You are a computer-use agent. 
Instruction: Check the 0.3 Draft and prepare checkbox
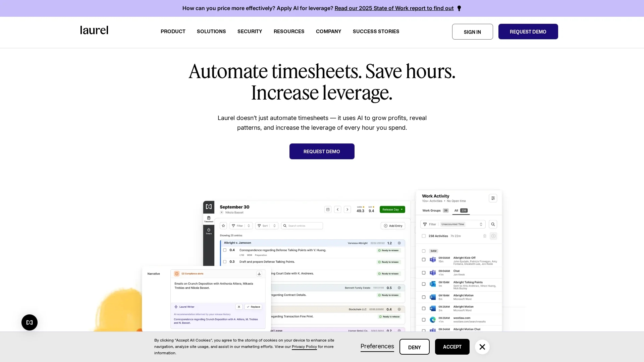(225, 262)
